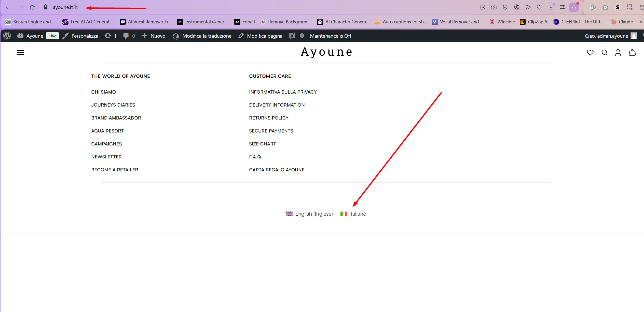Open the F.A.Q. link
The image size is (644, 312).
pyautogui.click(x=256, y=157)
